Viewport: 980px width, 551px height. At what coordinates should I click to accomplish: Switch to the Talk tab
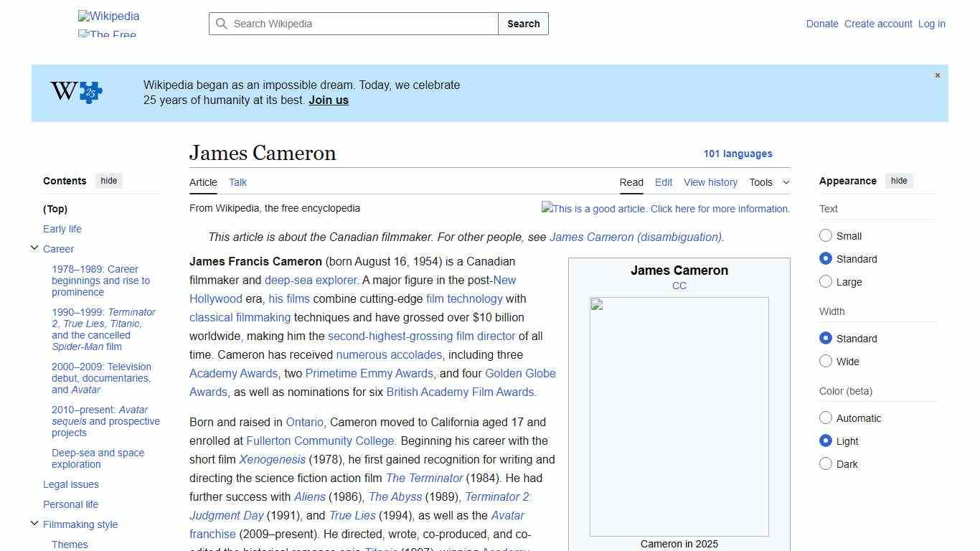point(237,182)
